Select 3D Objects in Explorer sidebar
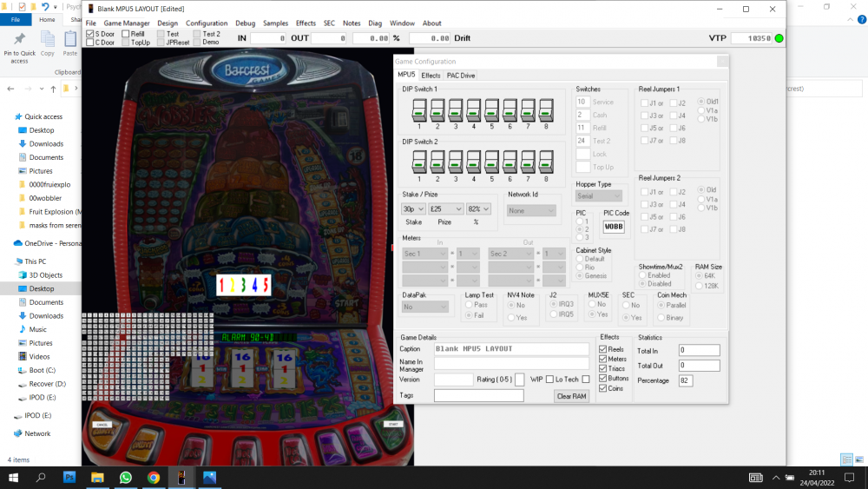 [x=46, y=275]
